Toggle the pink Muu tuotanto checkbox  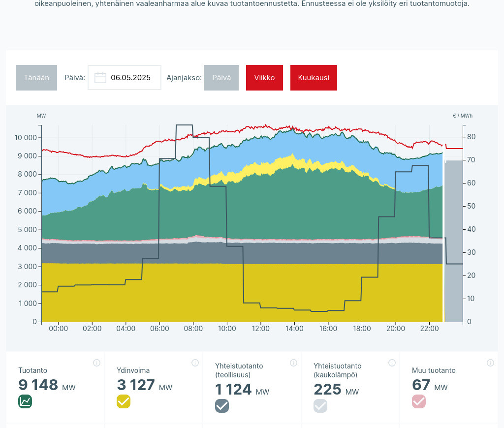point(419,401)
